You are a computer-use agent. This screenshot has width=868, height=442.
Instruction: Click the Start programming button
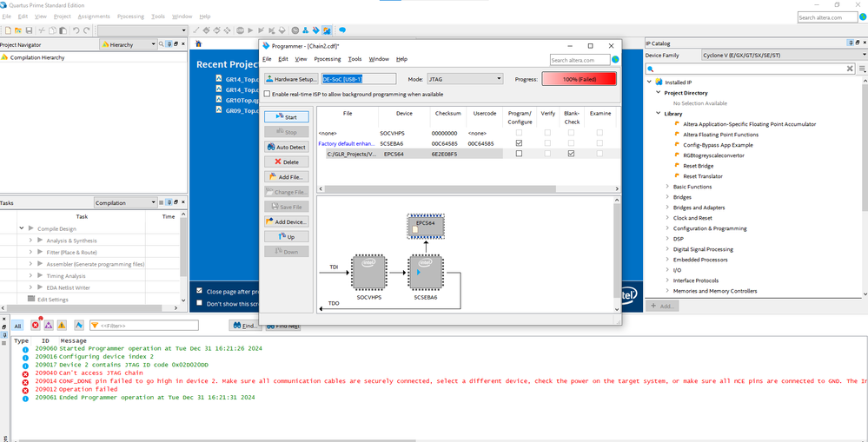point(286,117)
